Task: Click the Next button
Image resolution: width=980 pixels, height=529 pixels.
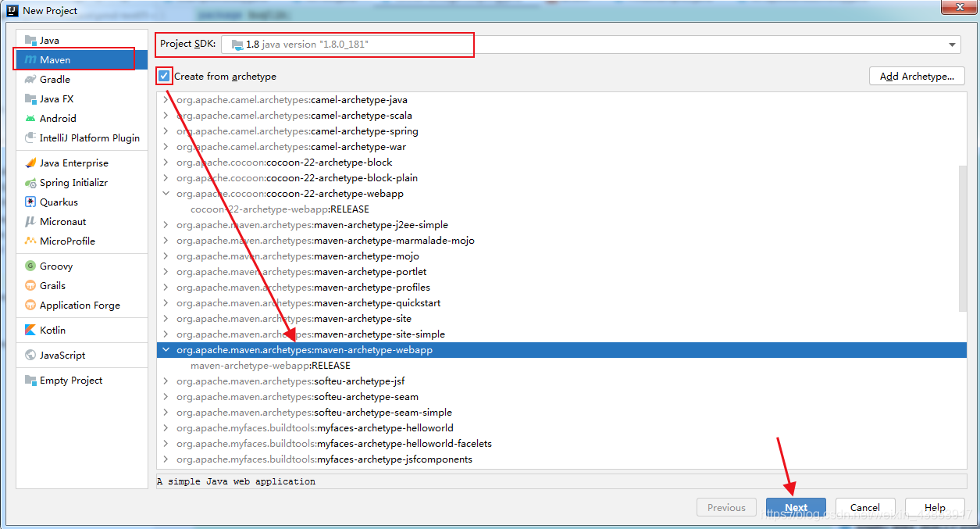Action: [x=796, y=507]
